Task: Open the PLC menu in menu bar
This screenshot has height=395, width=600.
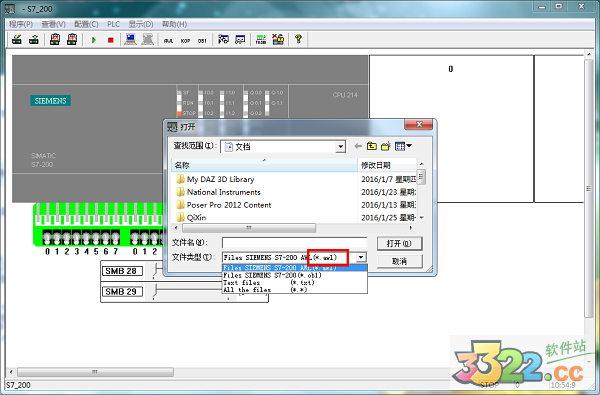Action: 113,24
